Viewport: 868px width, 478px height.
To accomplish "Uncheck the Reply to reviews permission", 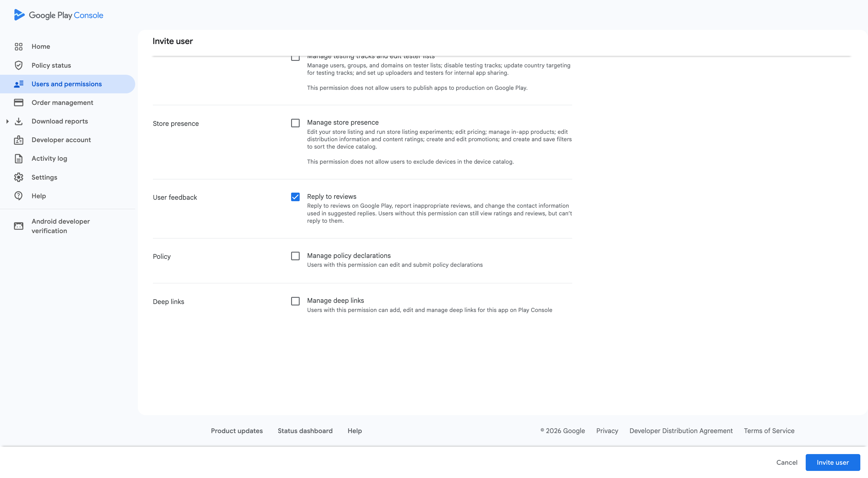I will (295, 197).
